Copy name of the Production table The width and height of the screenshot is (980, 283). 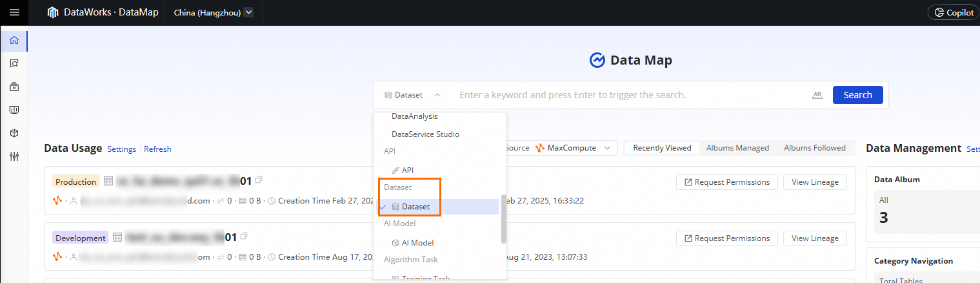[259, 180]
